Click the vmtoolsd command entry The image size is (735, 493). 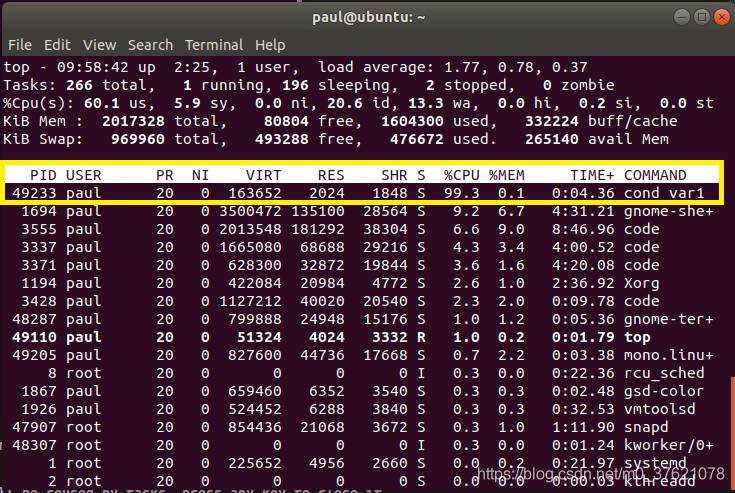(x=660, y=409)
